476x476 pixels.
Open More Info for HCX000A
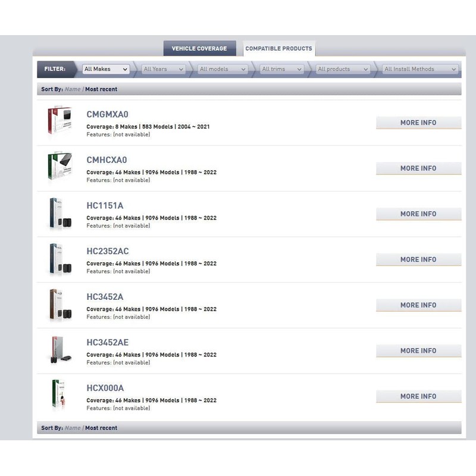pyautogui.click(x=419, y=396)
